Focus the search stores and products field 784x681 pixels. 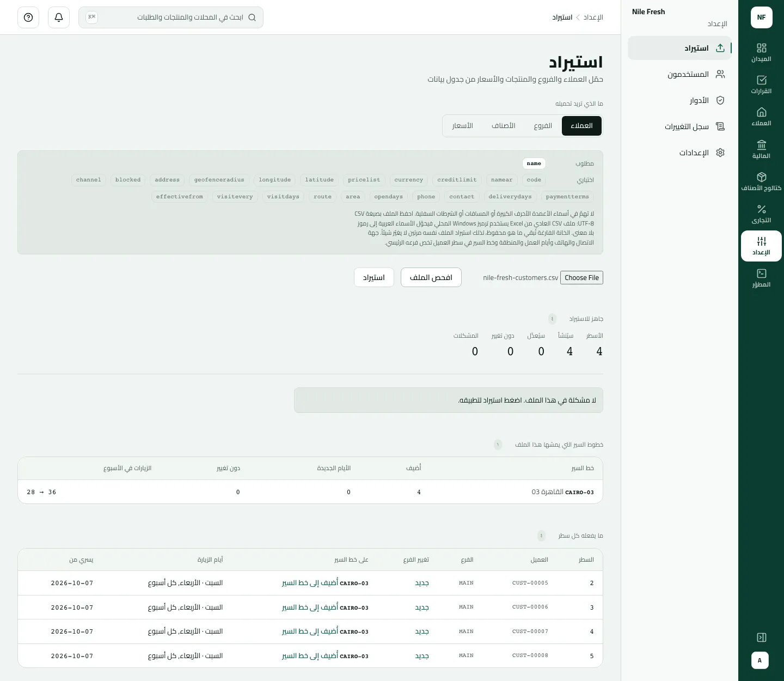[171, 17]
